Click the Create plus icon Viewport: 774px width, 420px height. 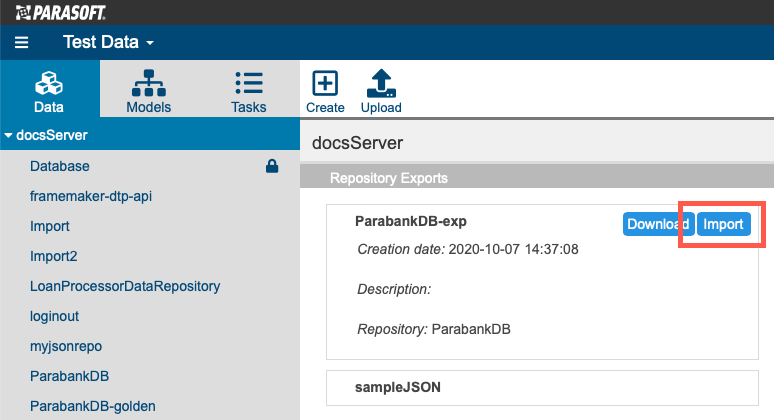tap(325, 83)
